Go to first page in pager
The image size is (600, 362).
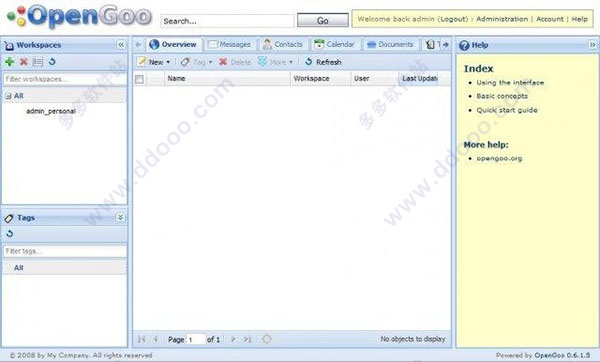(x=142, y=339)
